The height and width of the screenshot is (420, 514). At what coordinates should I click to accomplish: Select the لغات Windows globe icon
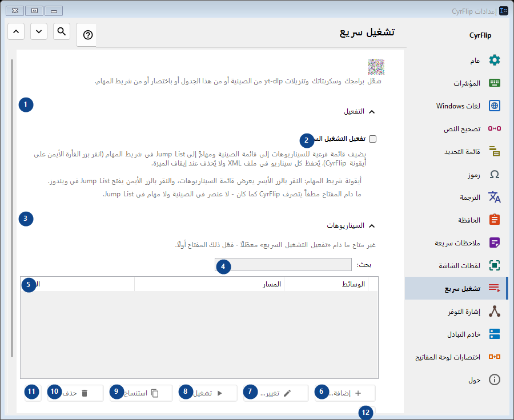[495, 106]
